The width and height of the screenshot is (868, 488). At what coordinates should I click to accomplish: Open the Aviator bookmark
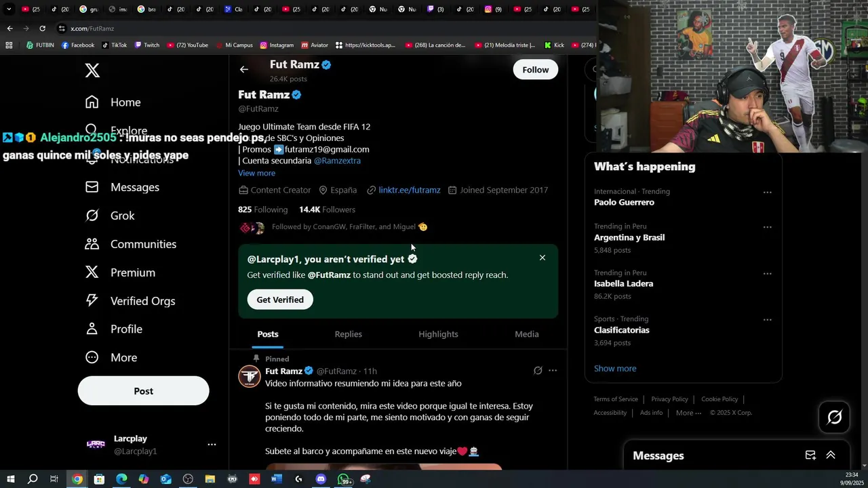tap(315, 45)
